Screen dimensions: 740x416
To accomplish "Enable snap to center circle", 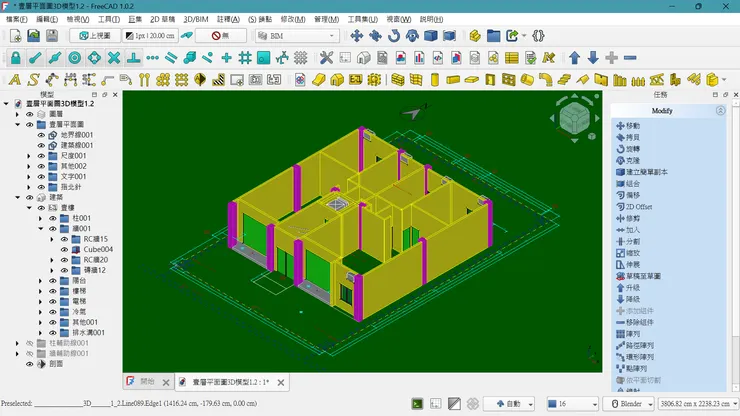I will pos(75,58).
